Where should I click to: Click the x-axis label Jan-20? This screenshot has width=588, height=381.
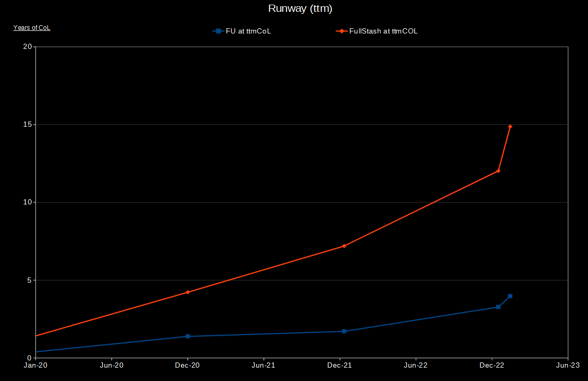pos(35,365)
